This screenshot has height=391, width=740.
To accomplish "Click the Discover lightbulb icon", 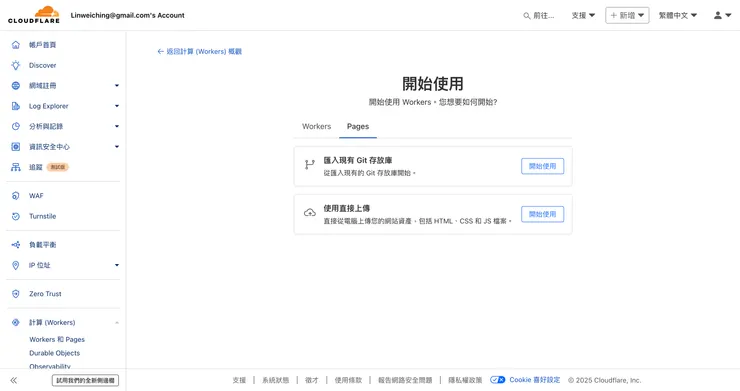I will pos(16,65).
